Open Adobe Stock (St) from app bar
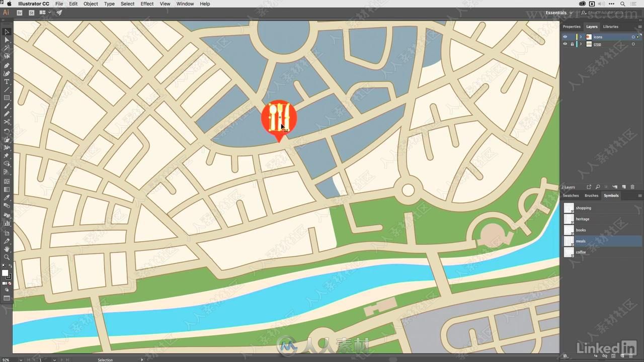Screen dimensions: 644x362 32,13
